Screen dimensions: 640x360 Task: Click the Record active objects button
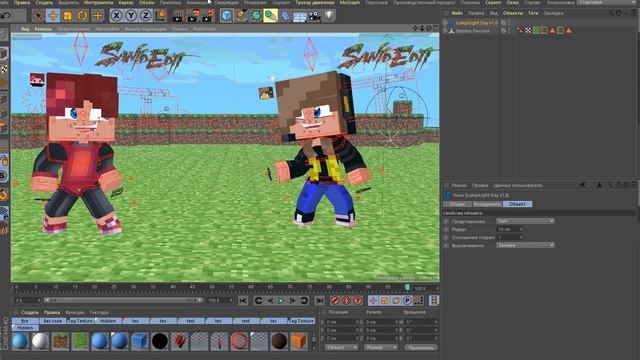(x=335, y=301)
